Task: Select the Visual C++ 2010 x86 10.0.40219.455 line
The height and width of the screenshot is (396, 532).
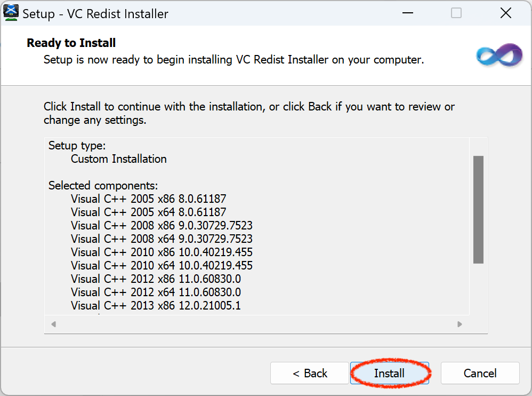Action: (162, 252)
